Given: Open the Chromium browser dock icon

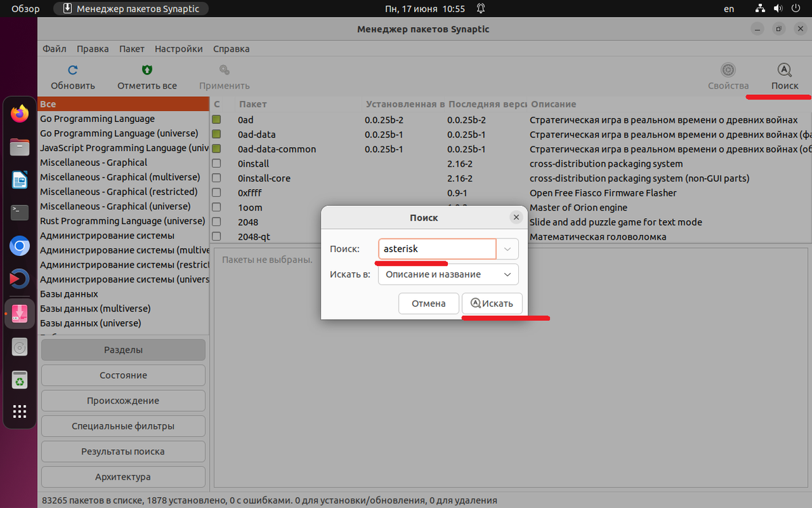Looking at the screenshot, I should [20, 246].
